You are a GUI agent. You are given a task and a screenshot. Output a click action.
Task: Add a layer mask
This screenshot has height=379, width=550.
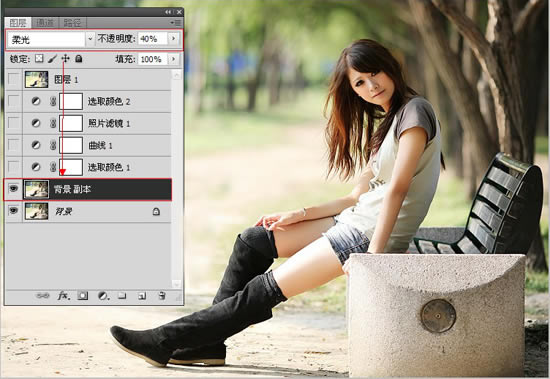(83, 296)
